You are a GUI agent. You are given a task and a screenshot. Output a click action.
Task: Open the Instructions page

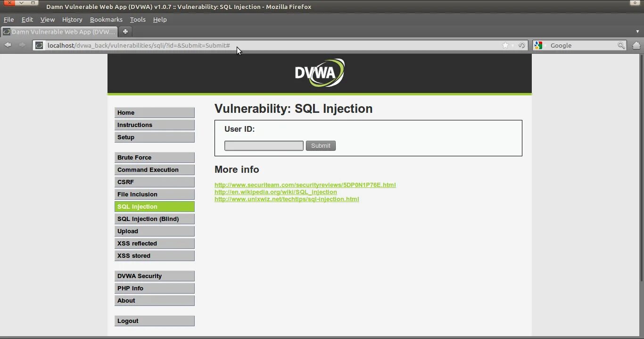pyautogui.click(x=155, y=125)
